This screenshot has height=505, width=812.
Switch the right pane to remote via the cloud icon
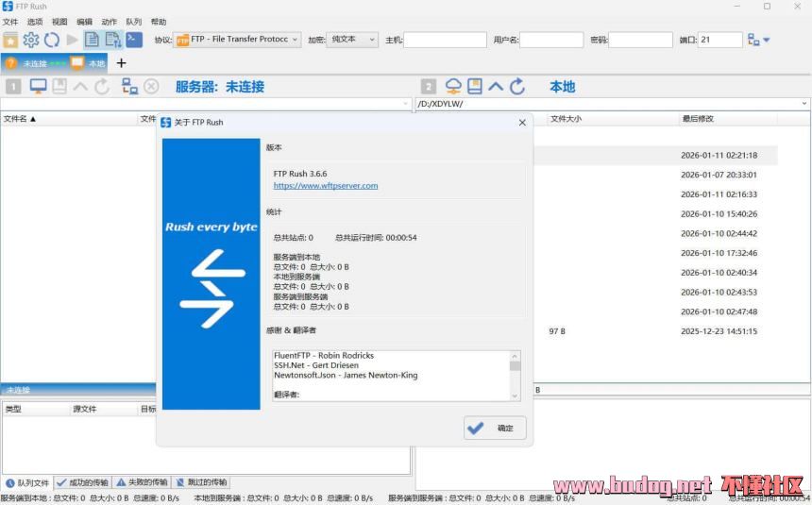453,86
